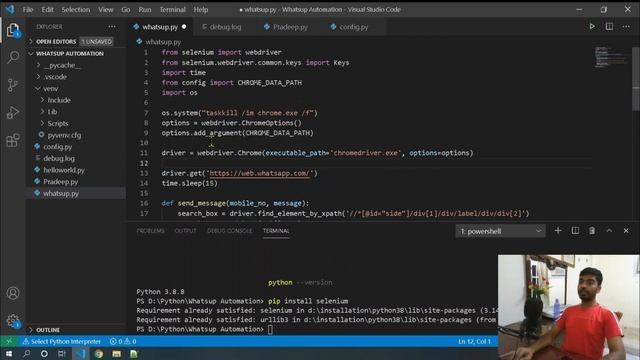The image size is (640, 360).
Task: Open the Selection menu
Action: pyautogui.click(x=76, y=9)
